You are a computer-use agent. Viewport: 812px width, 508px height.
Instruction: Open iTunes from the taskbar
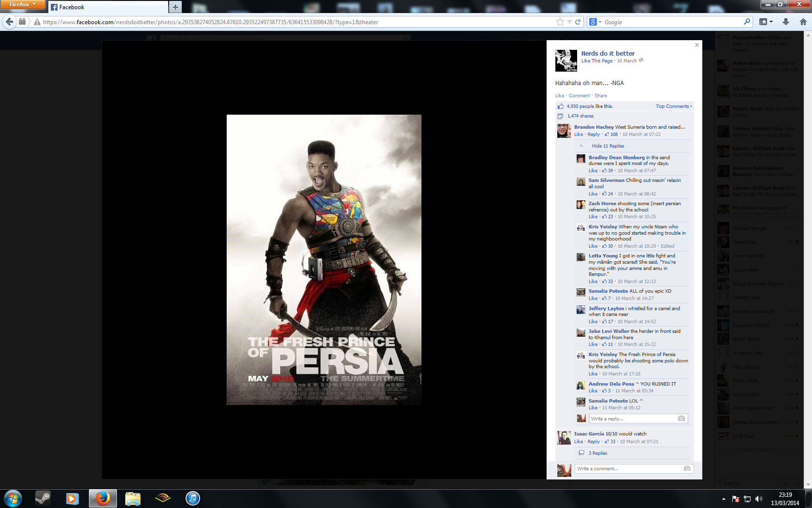click(192, 498)
